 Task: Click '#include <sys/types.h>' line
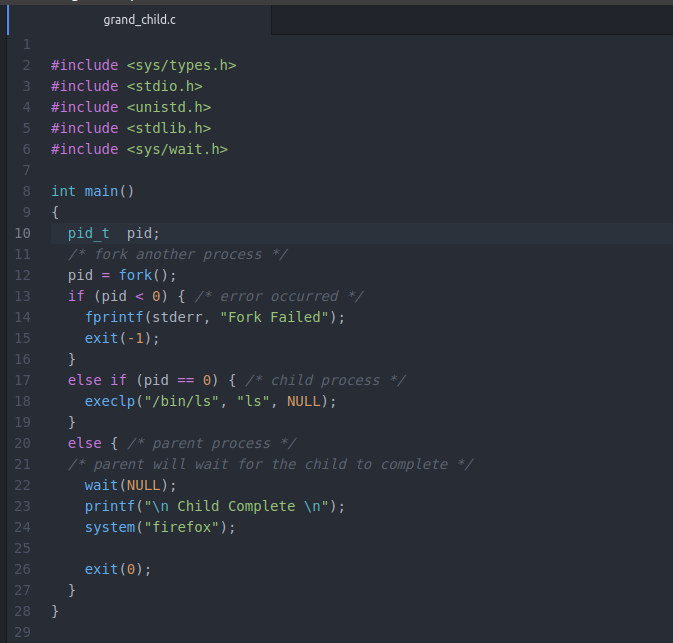point(144,65)
